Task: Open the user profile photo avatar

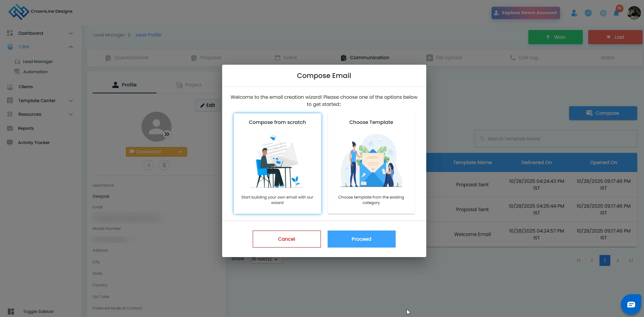Action: click(634, 13)
